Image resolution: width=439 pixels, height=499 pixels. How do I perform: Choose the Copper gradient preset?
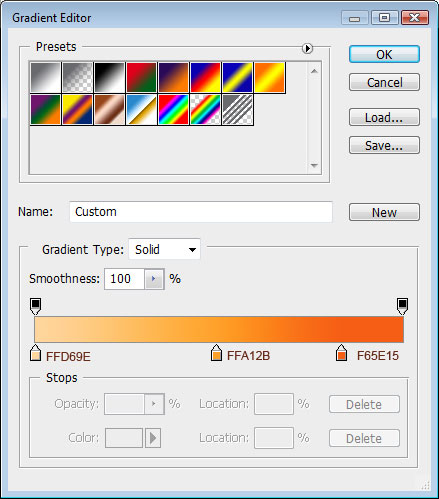pyautogui.click(x=109, y=109)
